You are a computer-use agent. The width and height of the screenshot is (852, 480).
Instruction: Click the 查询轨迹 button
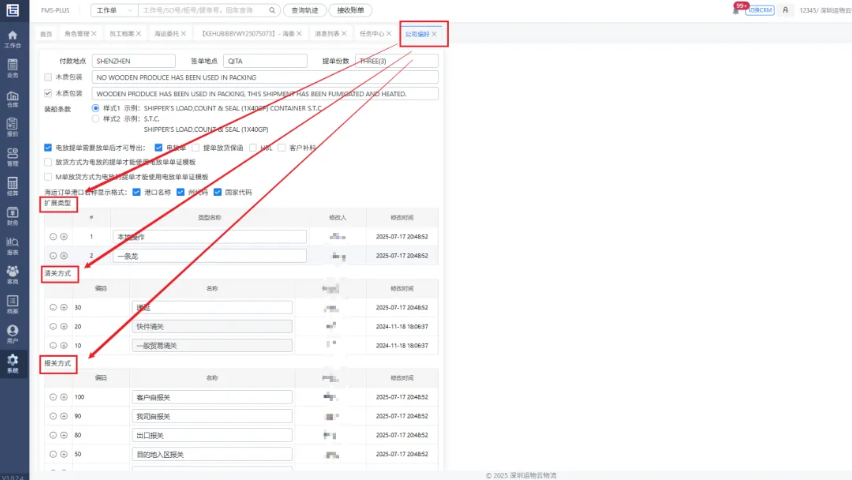point(303,10)
